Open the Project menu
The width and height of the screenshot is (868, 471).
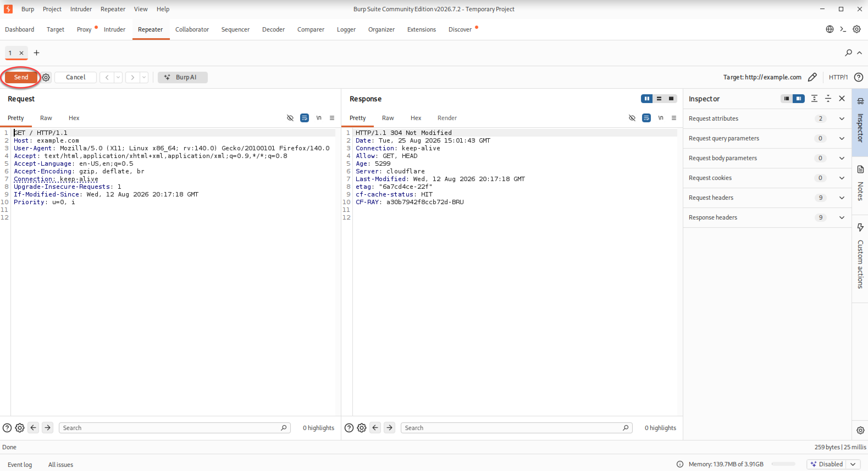pos(52,9)
